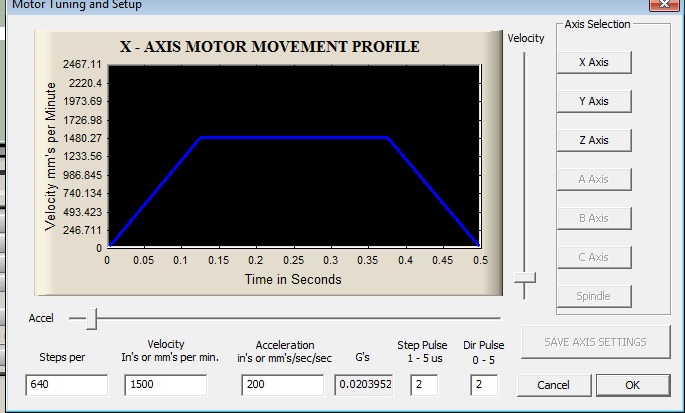Click the 246.711 velocity axis label
The width and height of the screenshot is (685, 413).
pos(83,230)
